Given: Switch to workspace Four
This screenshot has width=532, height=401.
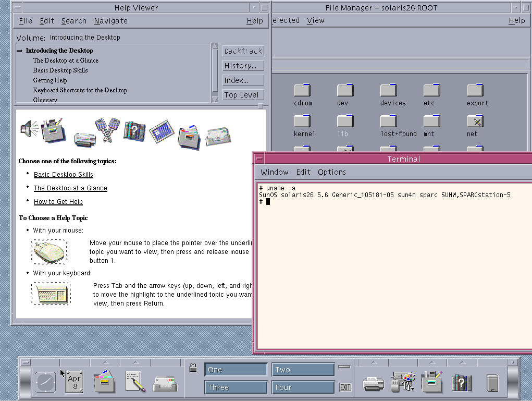Looking at the screenshot, I should tap(303, 387).
